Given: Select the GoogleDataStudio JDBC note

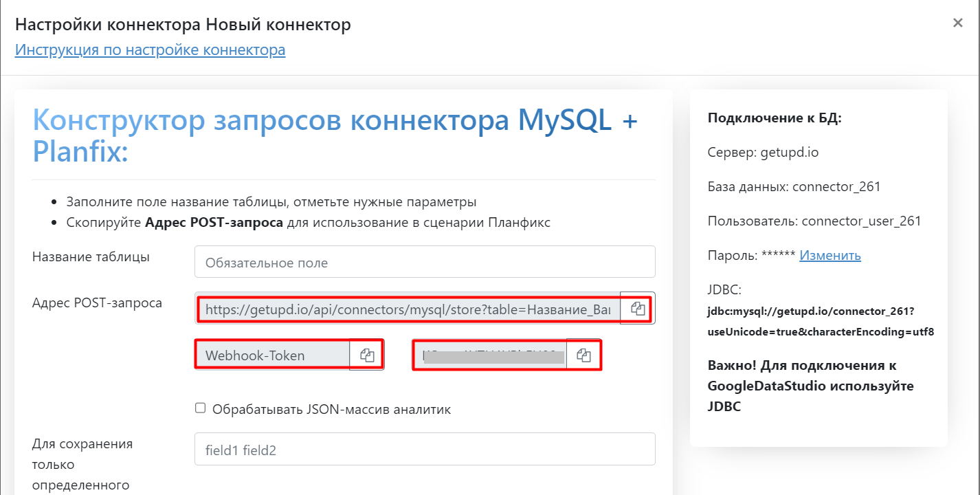Looking at the screenshot, I should click(810, 386).
